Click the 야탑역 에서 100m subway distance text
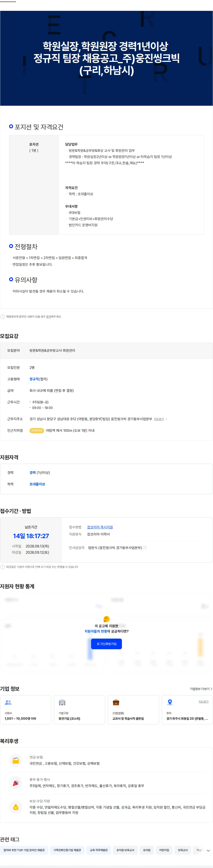213x868 pixels. pos(70,431)
